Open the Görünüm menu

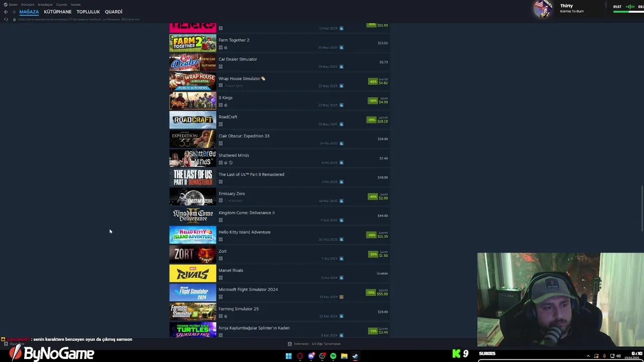coord(28,5)
